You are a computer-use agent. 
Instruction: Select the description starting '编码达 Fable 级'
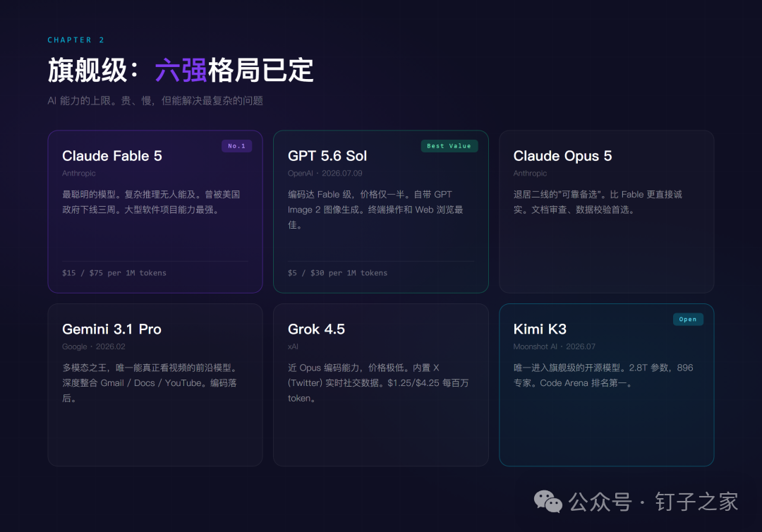(375, 210)
